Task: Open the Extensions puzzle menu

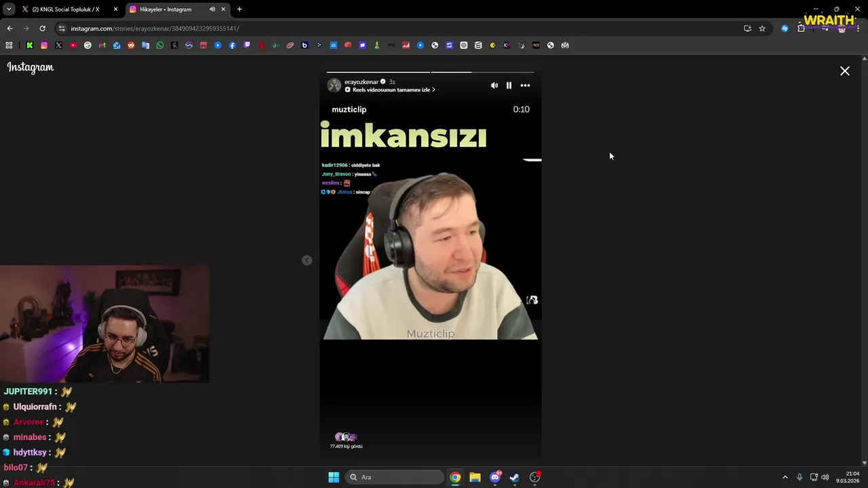Action: pyautogui.click(x=801, y=28)
